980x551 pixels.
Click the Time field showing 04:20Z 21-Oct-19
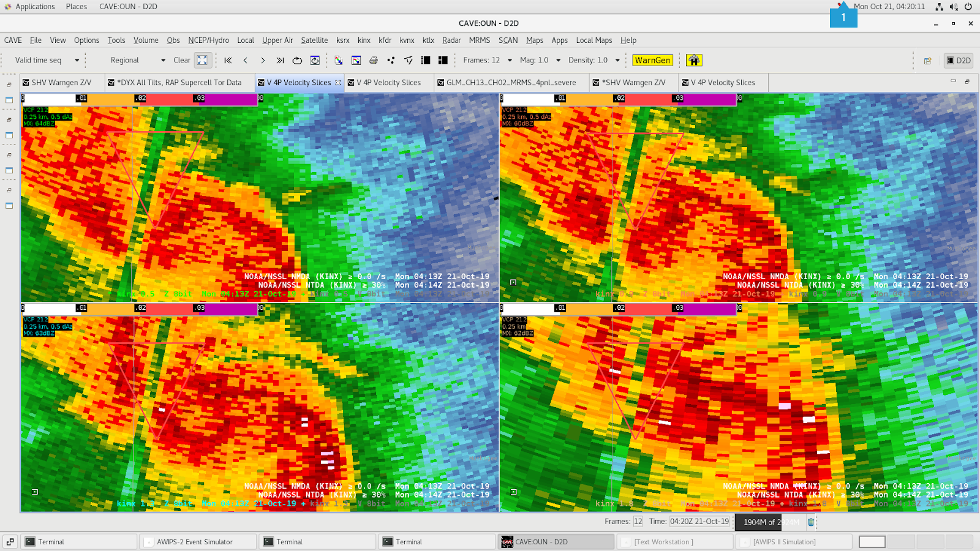[x=699, y=522]
